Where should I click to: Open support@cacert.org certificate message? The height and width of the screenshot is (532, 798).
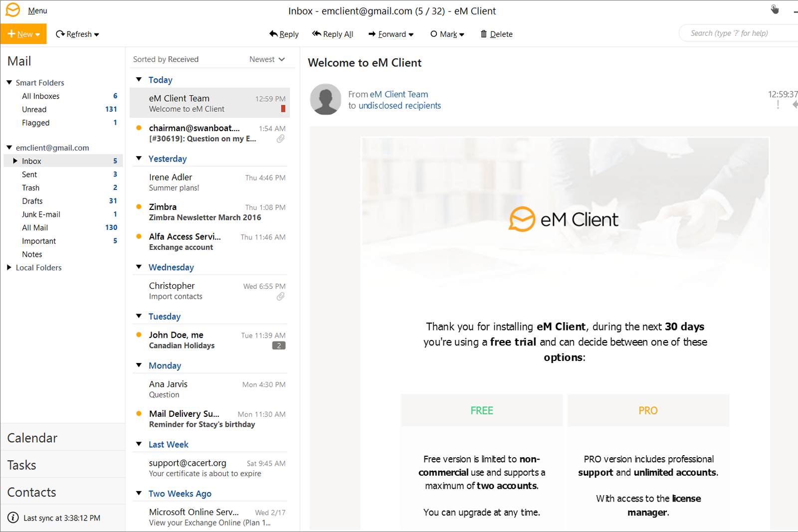(x=209, y=468)
